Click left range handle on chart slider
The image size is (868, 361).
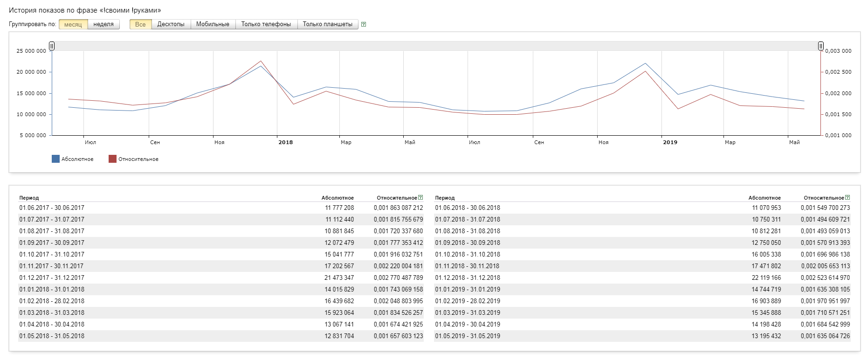pyautogui.click(x=52, y=46)
